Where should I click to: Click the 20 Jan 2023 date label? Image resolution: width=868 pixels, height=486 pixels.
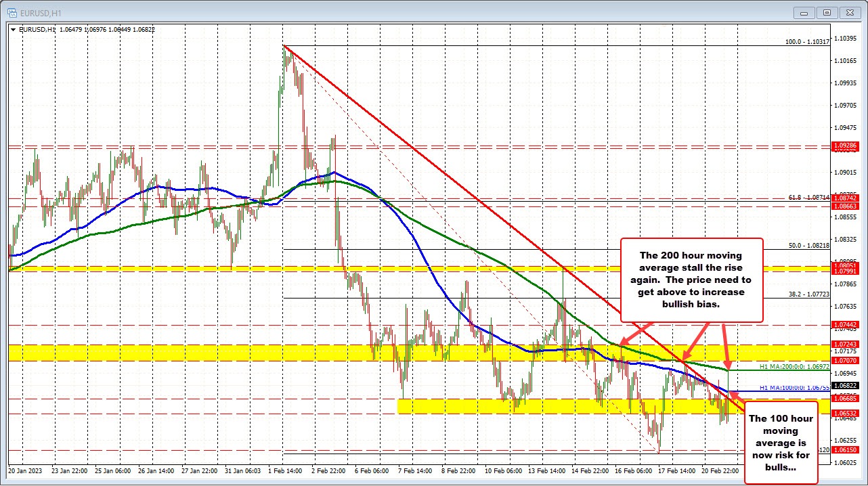coord(24,470)
